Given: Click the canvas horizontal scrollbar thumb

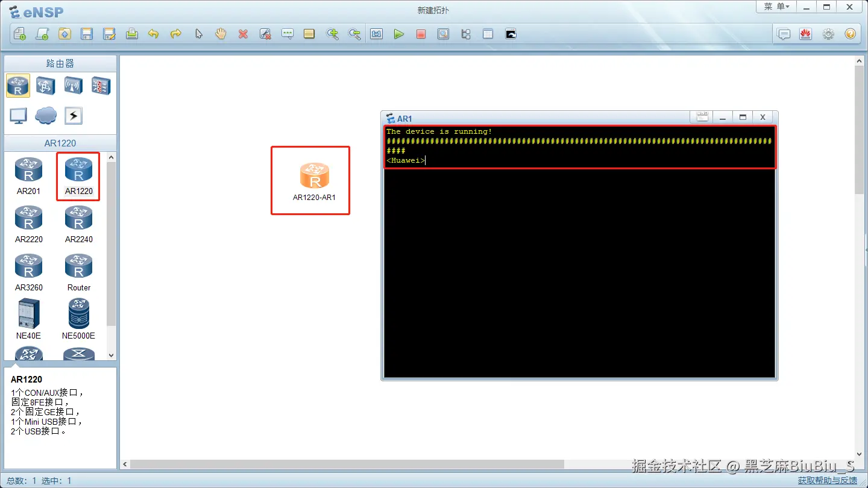Looking at the screenshot, I should (x=347, y=465).
